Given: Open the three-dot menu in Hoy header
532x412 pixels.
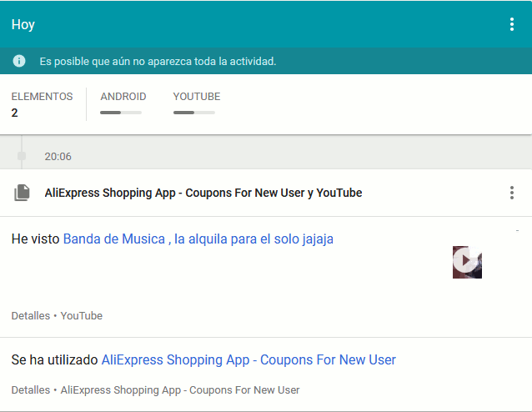Looking at the screenshot, I should coord(512,24).
